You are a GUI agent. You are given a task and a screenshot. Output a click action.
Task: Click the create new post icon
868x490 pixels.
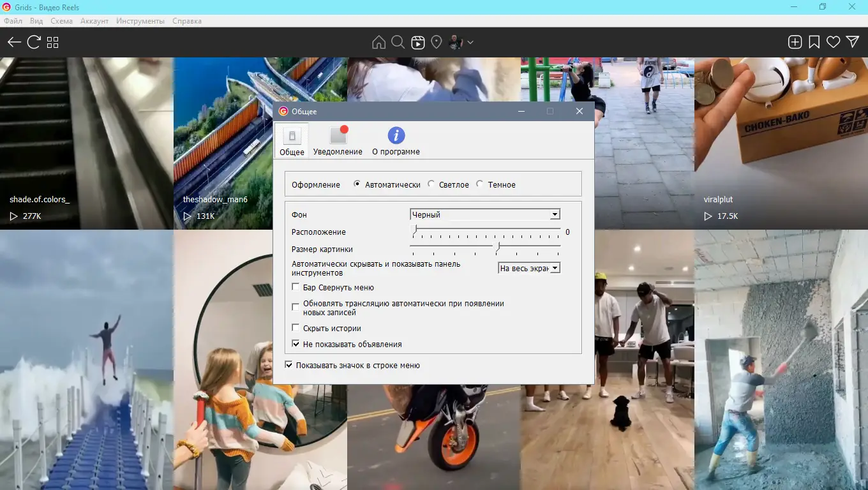tap(795, 41)
